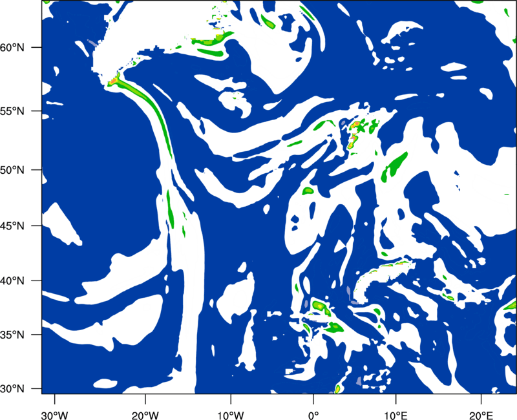The height and width of the screenshot is (420, 517).
Task: Click the 30°W longitude label
Action: tap(55, 415)
